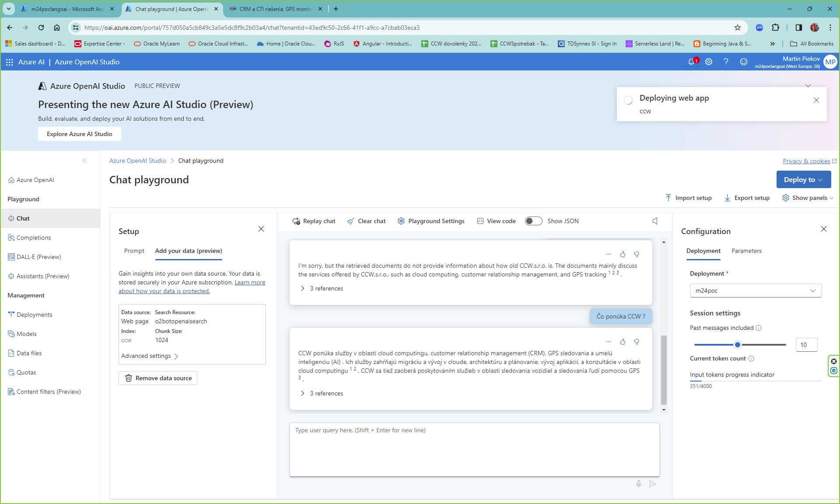Image resolution: width=840 pixels, height=504 pixels.
Task: Click the microphone icon below chat input
Action: tap(639, 484)
